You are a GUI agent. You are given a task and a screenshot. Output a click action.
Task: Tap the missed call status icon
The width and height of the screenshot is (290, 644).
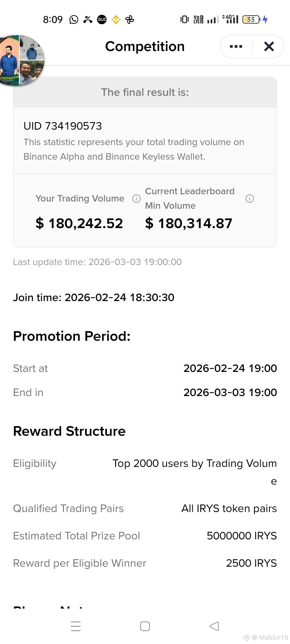pyautogui.click(x=88, y=20)
